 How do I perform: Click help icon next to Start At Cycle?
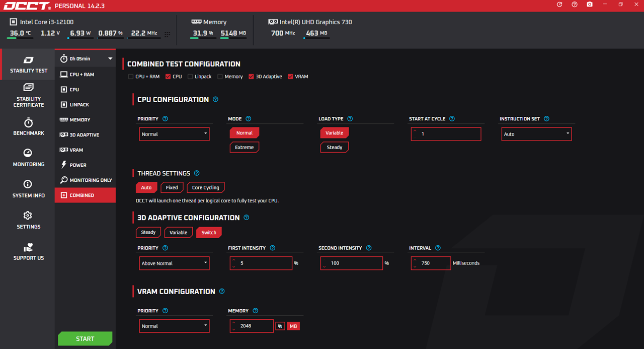tap(452, 119)
